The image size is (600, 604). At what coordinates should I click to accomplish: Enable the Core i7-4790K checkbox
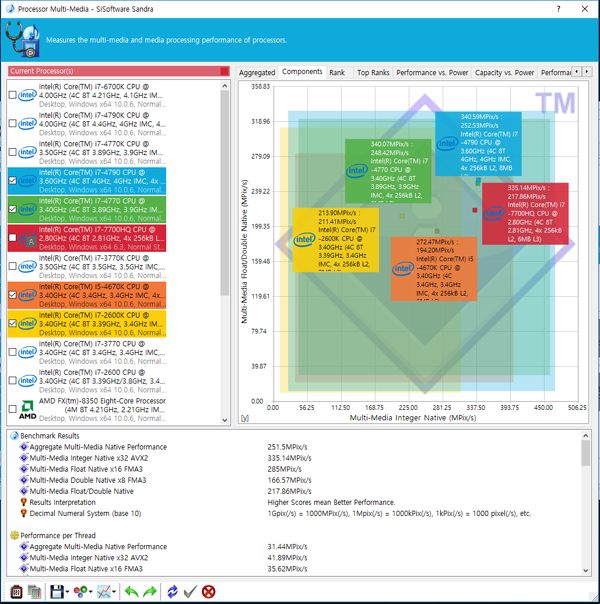13,123
